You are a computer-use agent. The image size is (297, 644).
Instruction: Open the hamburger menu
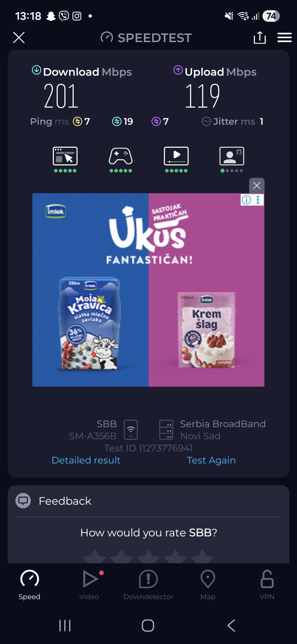pyautogui.click(x=284, y=37)
